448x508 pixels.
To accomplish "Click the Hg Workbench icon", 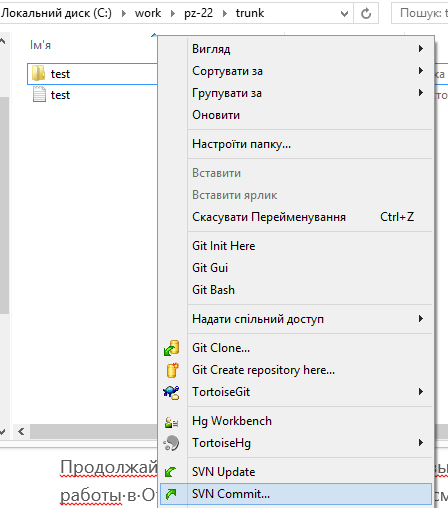I will point(171,423).
